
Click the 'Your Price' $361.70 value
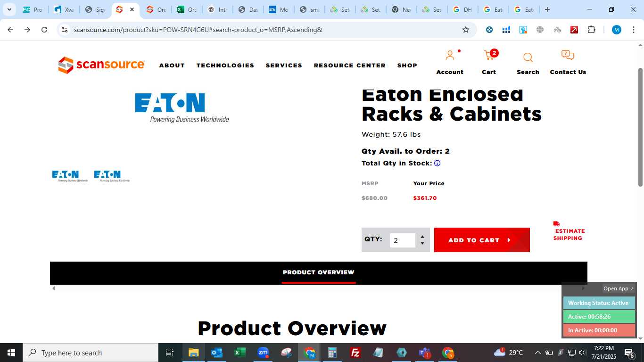425,198
